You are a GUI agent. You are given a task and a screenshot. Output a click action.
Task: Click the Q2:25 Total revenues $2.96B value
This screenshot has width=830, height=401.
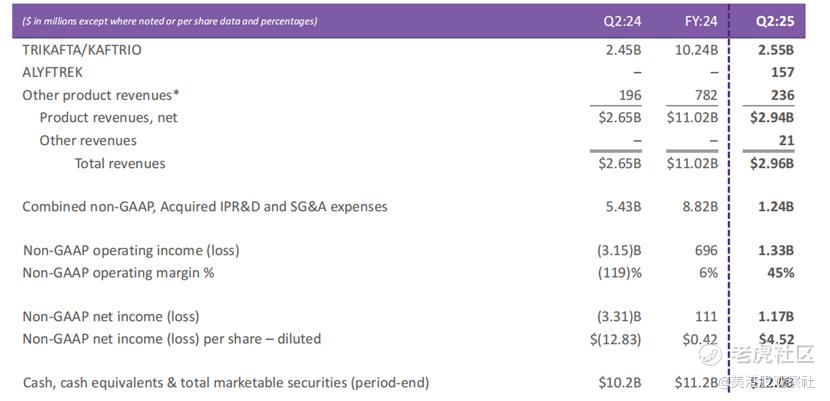coord(772,163)
